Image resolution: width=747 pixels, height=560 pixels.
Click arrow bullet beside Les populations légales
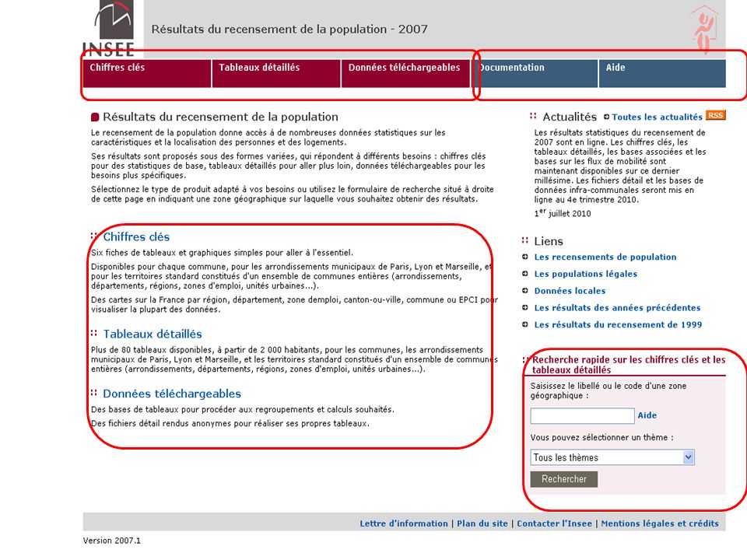coord(525,274)
